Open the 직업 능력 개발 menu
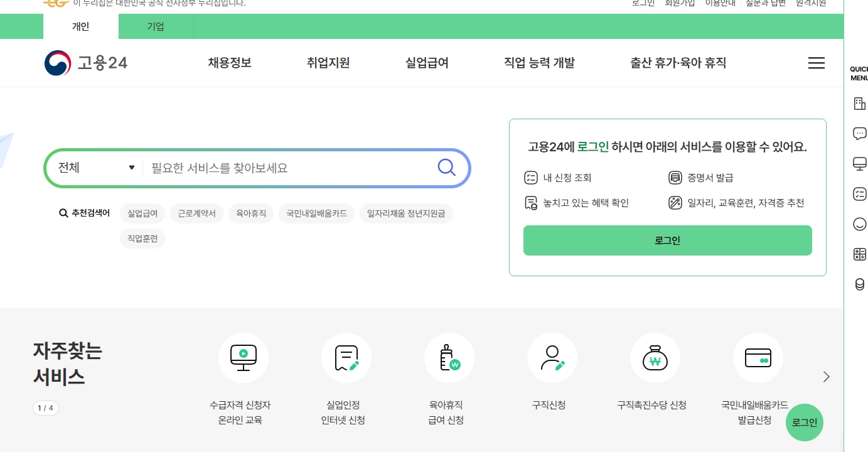The image size is (868, 452). (539, 63)
